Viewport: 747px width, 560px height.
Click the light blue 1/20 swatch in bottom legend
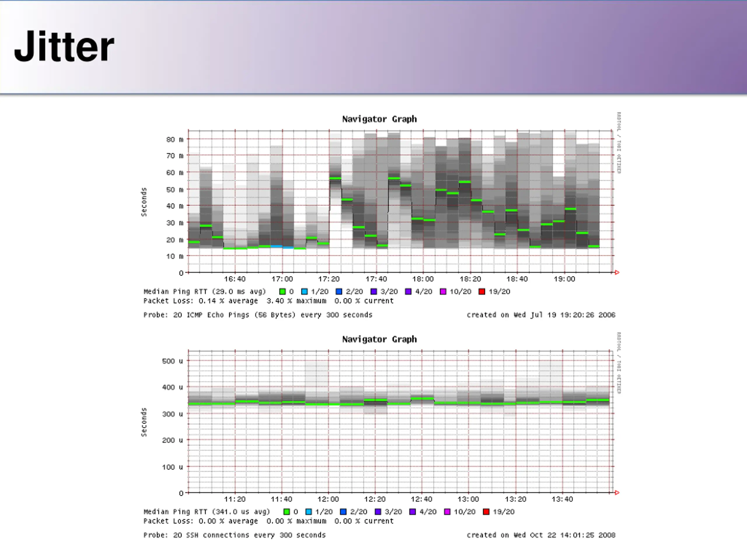pos(308,512)
